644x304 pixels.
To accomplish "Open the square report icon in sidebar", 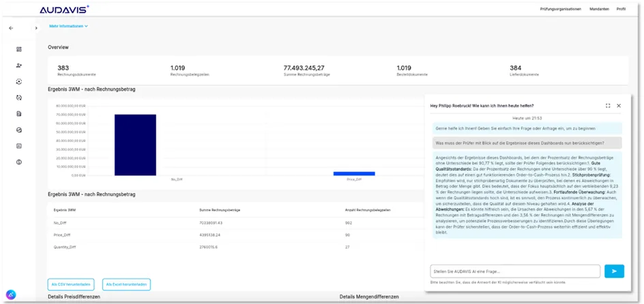I will tap(19, 146).
